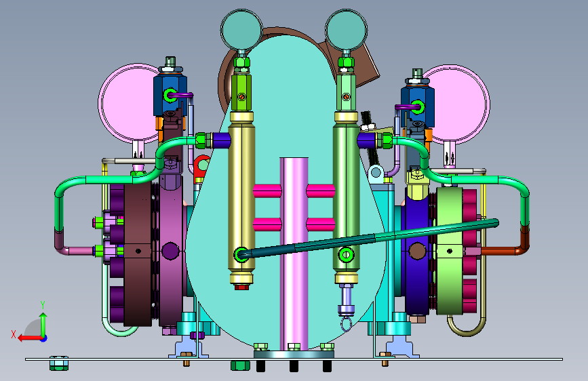Select the top-left teal pressure gauge dial

pos(241,30)
